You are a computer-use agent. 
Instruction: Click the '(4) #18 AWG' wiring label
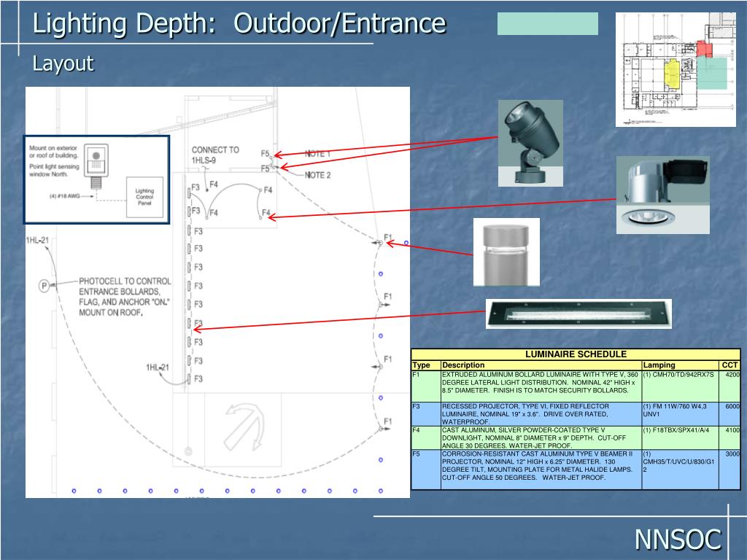pyautogui.click(x=65, y=196)
